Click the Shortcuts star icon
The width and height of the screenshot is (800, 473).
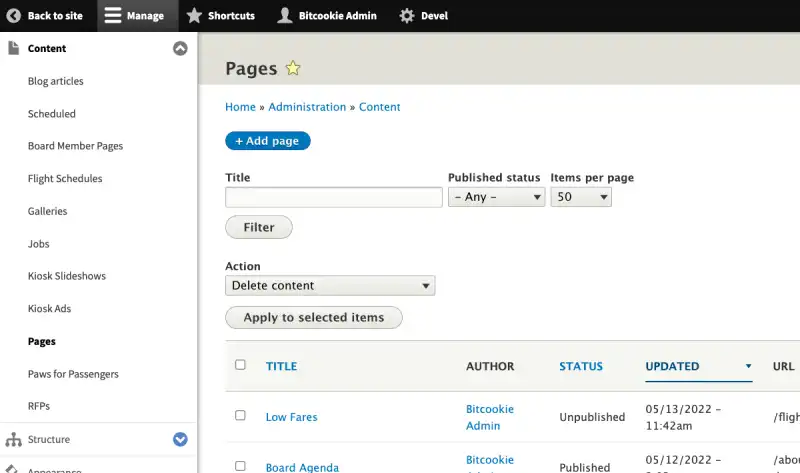194,16
